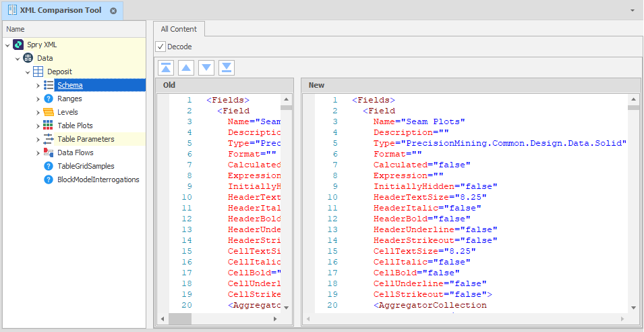
Task: Select the XML Comparison Tool tab
Action: click(x=61, y=10)
